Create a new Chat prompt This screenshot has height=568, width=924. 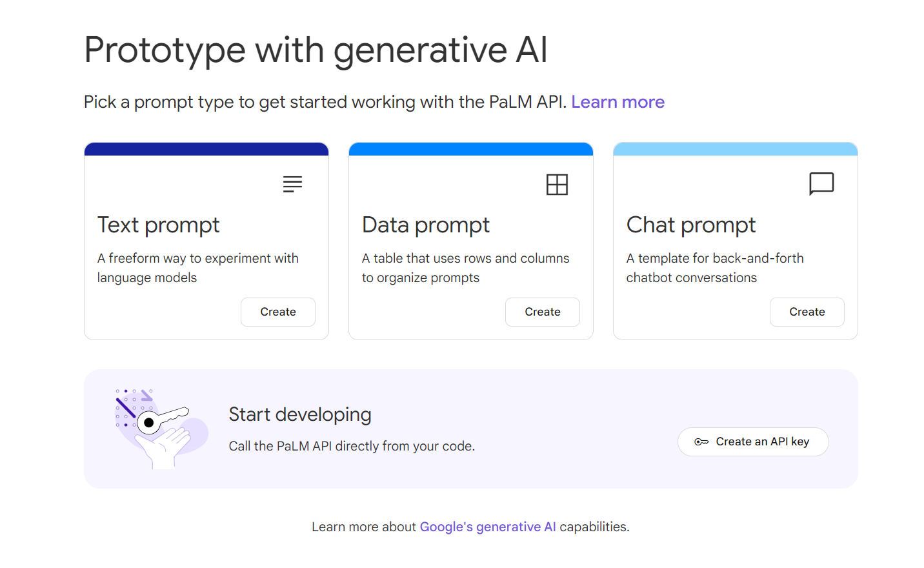coord(807,312)
